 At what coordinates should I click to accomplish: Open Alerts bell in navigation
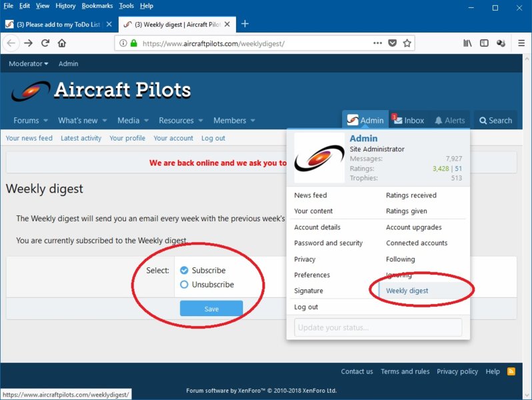click(x=449, y=121)
